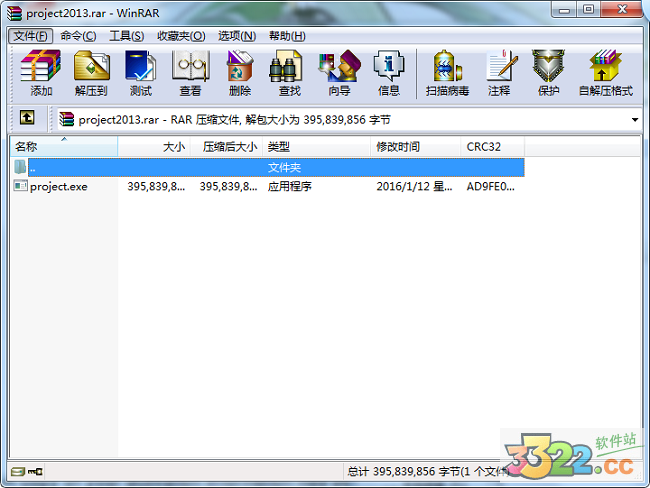Viewport: 650px width, 488px height.
Task: Click the 2016/1/12 modified date cell
Action: tap(414, 186)
